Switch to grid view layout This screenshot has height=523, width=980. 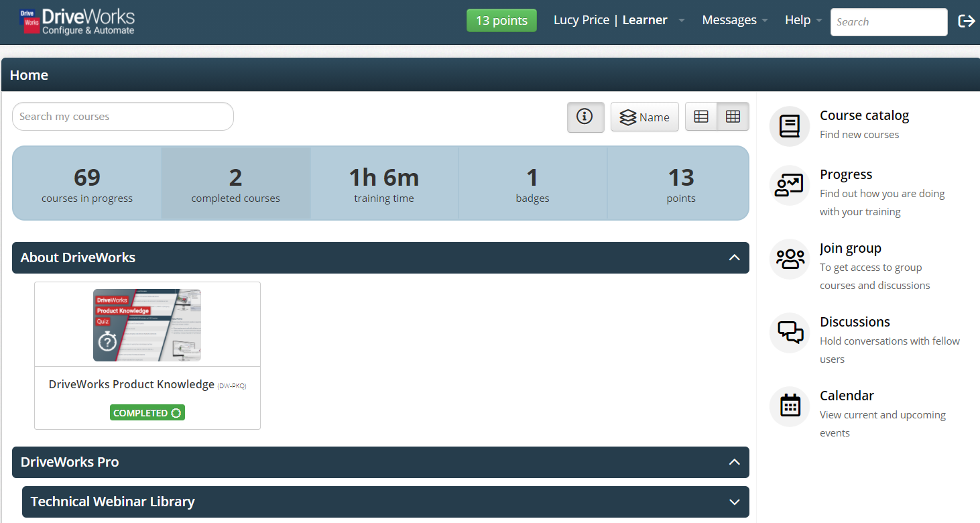(733, 116)
